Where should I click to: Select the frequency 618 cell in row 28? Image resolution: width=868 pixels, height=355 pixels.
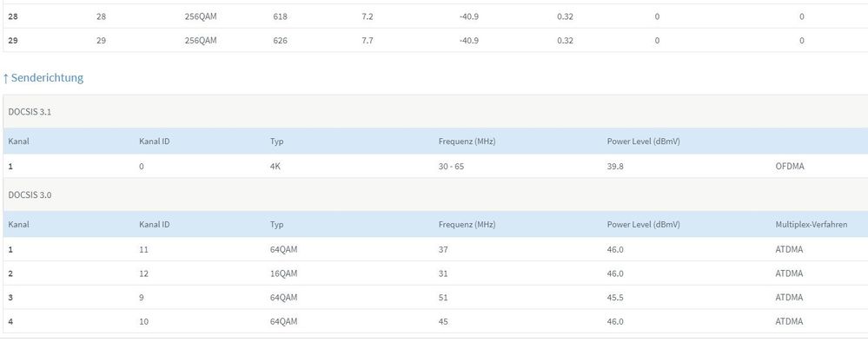coord(280,16)
